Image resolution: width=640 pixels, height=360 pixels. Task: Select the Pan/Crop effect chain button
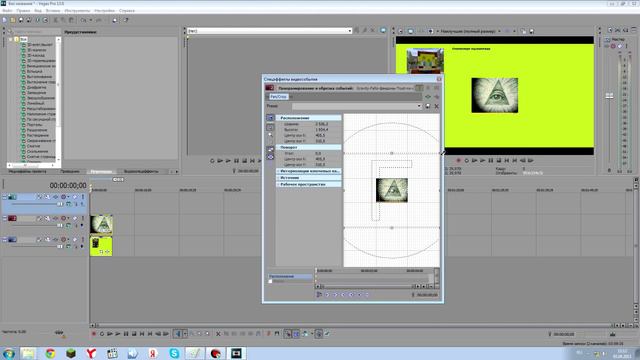coord(278,97)
